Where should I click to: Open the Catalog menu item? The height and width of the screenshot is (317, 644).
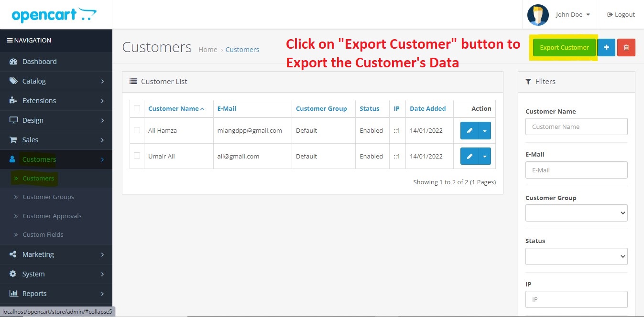(56, 81)
